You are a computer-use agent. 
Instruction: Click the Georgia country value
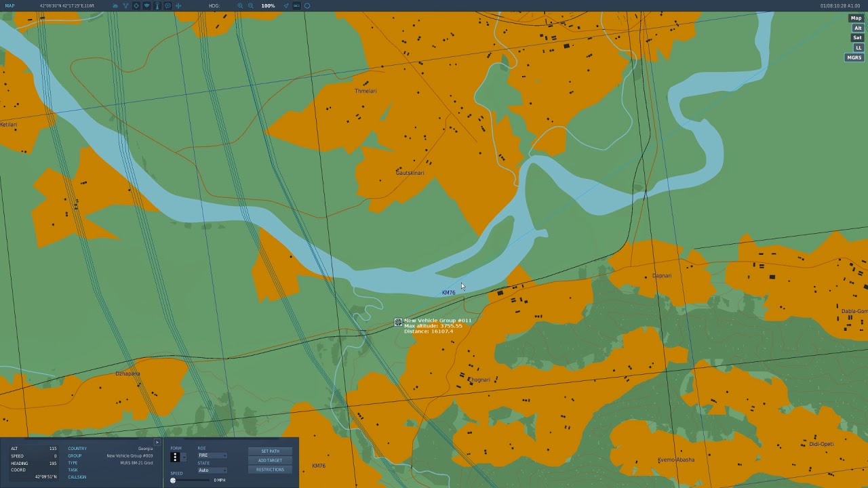(146, 449)
